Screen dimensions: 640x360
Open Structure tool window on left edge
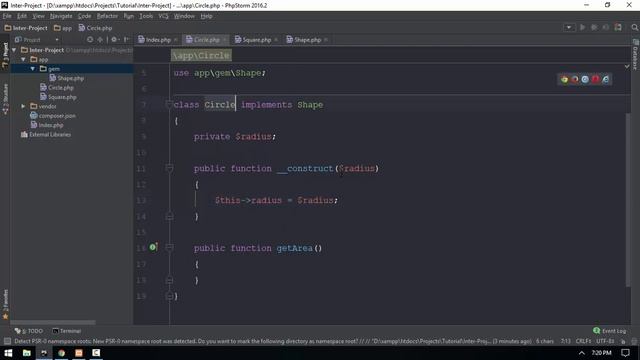point(5,99)
